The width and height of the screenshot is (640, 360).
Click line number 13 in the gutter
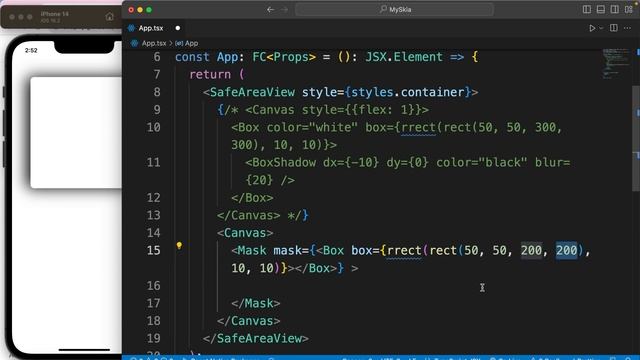coord(153,215)
